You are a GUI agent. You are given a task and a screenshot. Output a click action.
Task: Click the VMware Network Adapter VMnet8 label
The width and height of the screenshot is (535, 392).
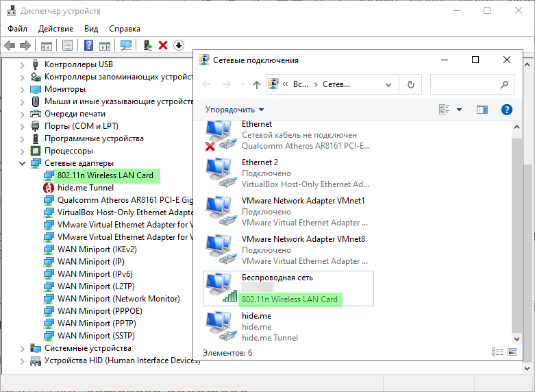click(303, 239)
